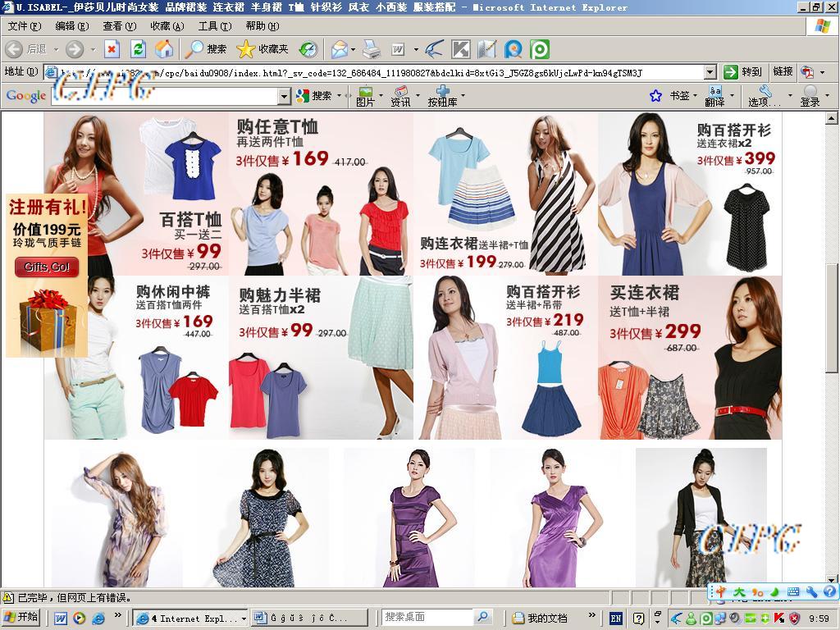Open History with the green clock icon

pos(308,49)
